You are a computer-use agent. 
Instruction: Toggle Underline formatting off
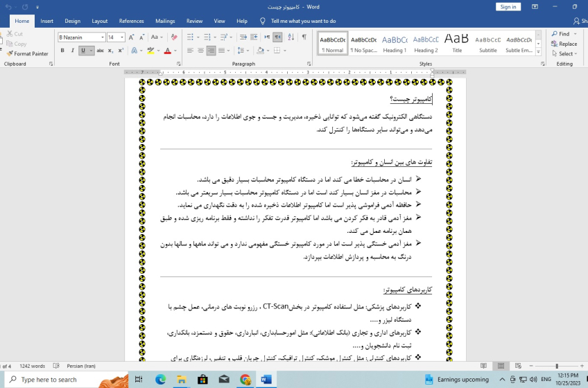(83, 51)
